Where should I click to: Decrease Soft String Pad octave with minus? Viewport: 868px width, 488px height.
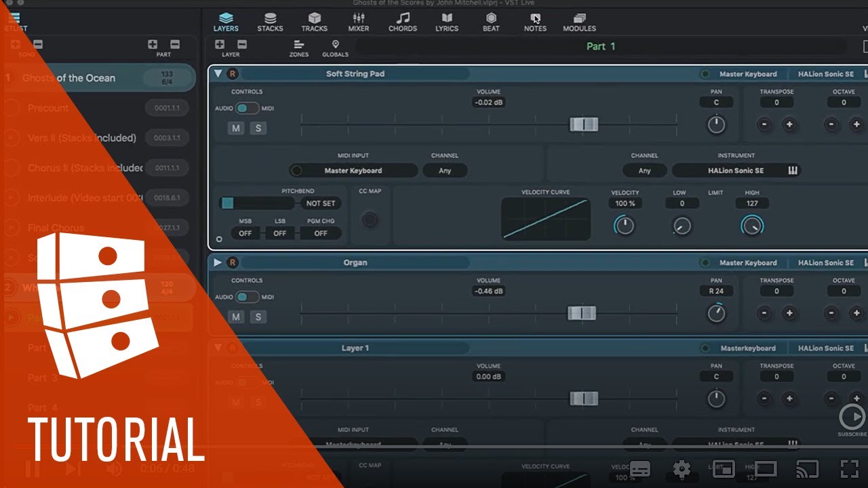(x=831, y=124)
